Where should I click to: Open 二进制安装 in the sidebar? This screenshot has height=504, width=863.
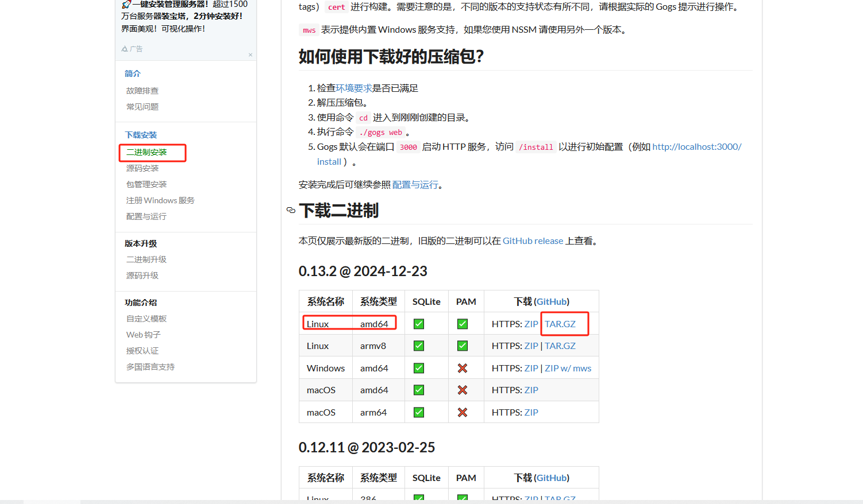(147, 152)
